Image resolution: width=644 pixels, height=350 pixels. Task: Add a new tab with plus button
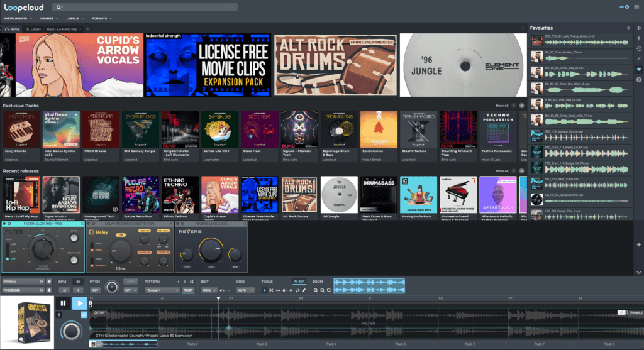coord(87,29)
